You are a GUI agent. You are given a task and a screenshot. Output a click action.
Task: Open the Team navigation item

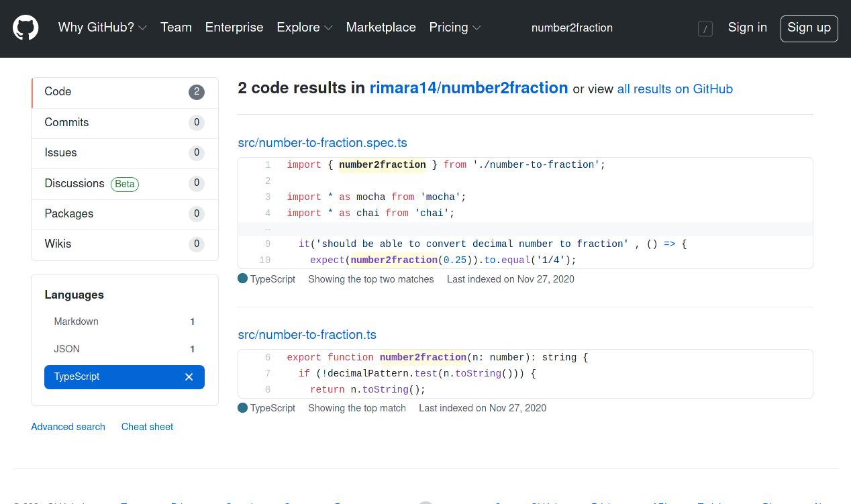176,28
